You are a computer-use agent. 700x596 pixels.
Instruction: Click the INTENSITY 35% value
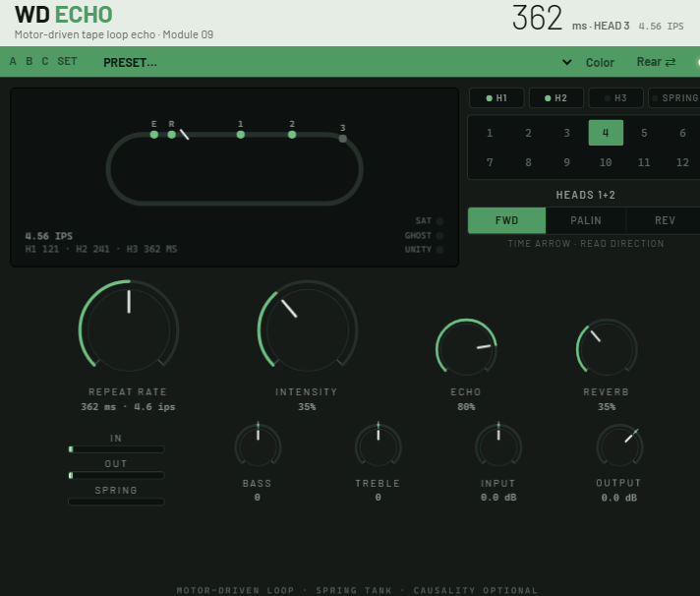307,407
